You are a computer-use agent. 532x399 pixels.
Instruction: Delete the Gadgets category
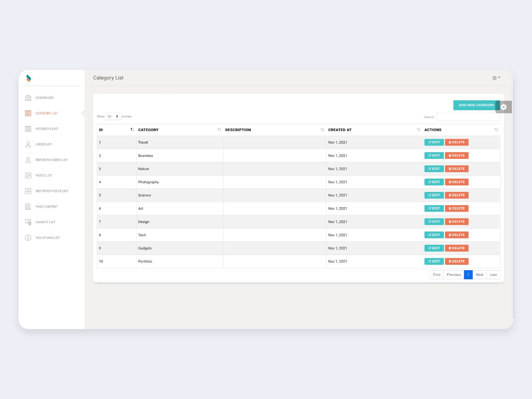[x=457, y=249]
